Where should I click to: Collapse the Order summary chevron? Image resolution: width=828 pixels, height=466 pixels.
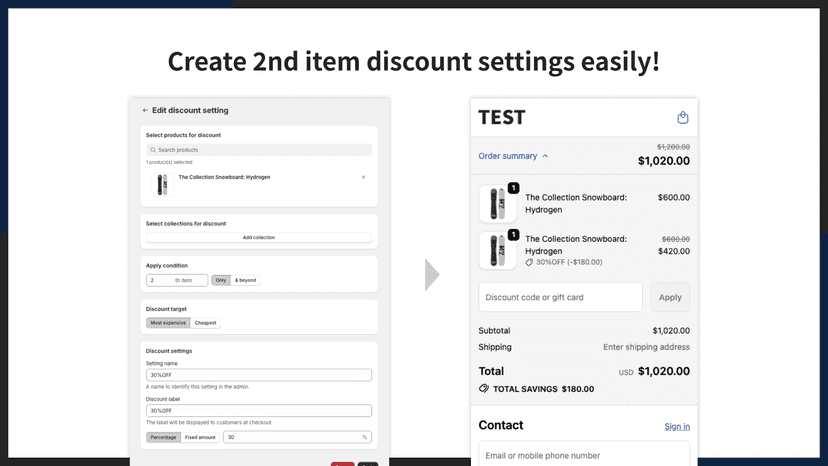(545, 156)
